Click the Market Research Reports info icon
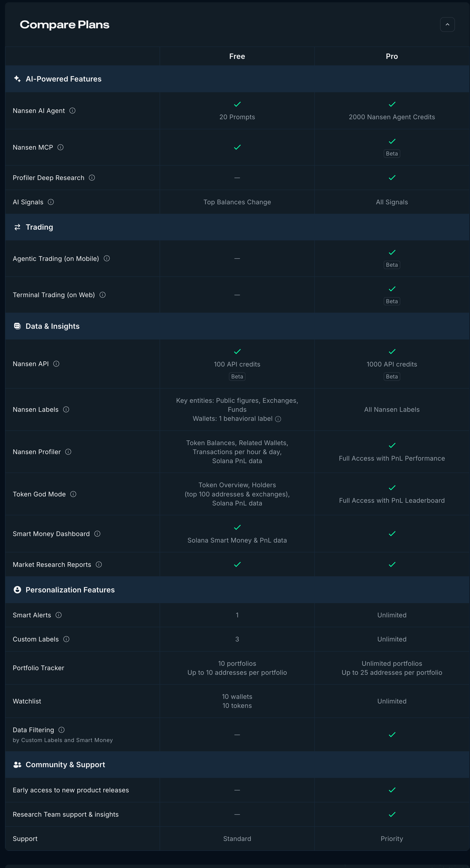 99,564
